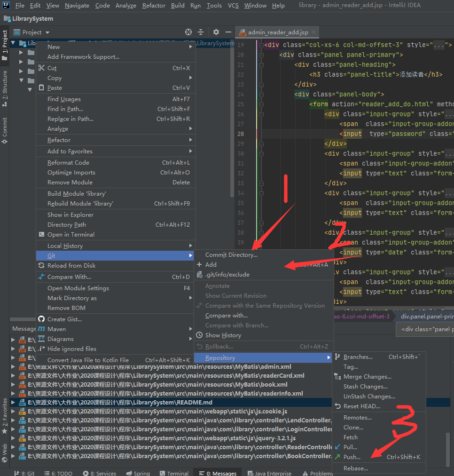Image resolution: width=454 pixels, height=476 pixels.
Task: Click Add in the Git submenu
Action: pos(263,264)
